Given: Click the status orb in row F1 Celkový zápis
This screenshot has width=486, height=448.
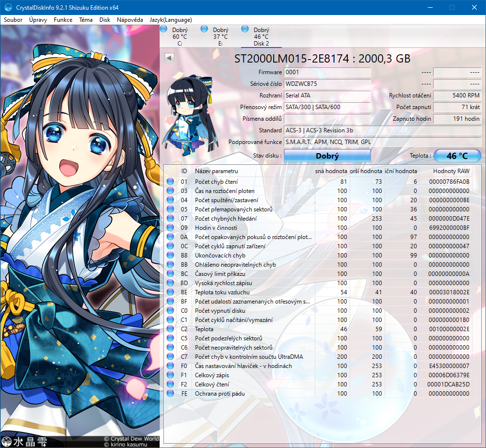Looking at the screenshot, I should (x=170, y=375).
